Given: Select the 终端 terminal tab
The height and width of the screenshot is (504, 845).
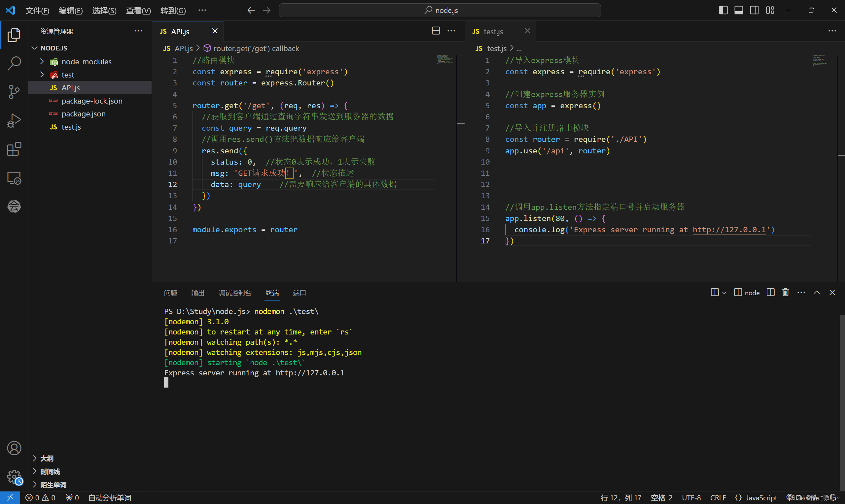Looking at the screenshot, I should coord(271,293).
